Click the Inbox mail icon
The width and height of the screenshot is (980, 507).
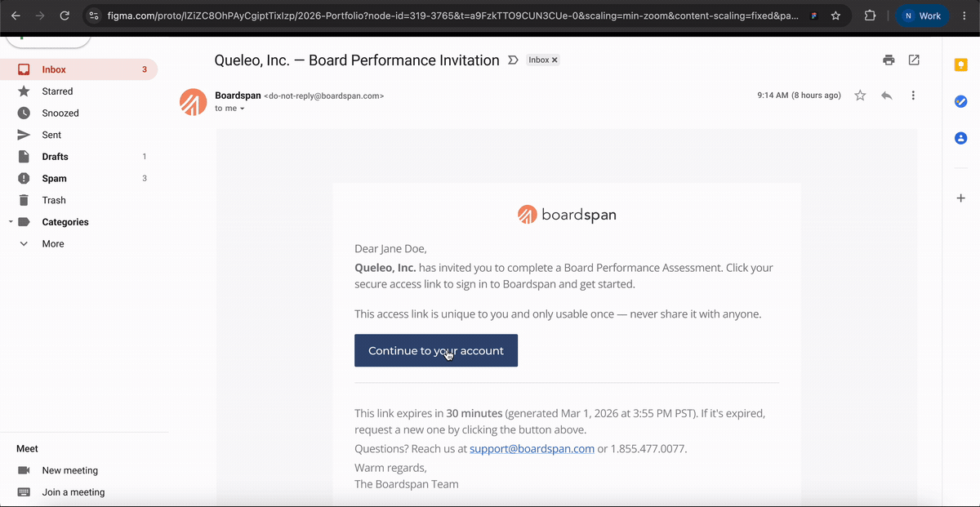pos(24,69)
